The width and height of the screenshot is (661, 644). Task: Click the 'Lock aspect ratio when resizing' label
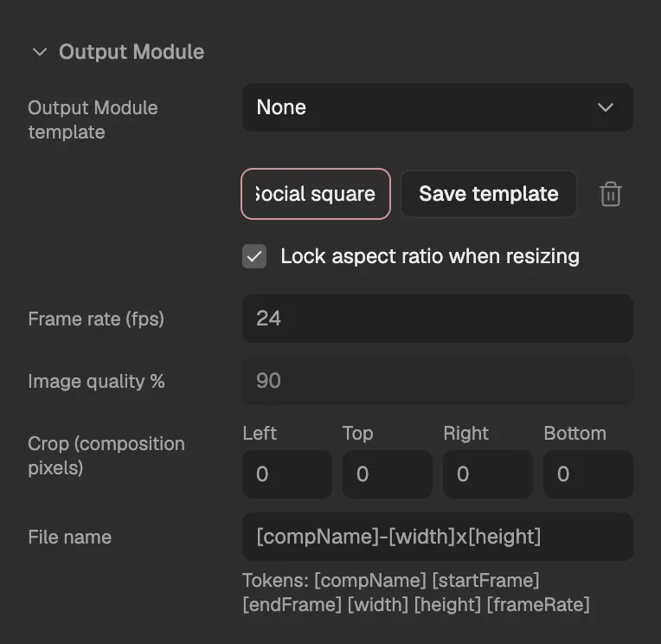430,256
